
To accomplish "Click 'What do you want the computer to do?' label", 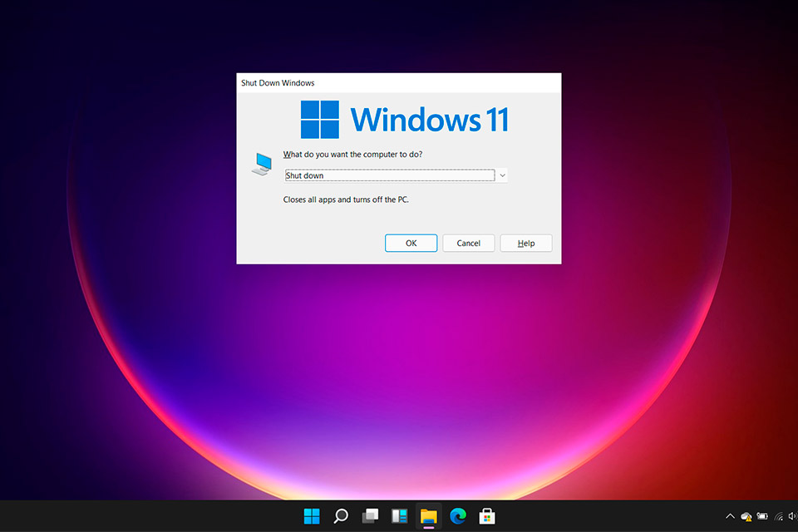I will (352, 155).
